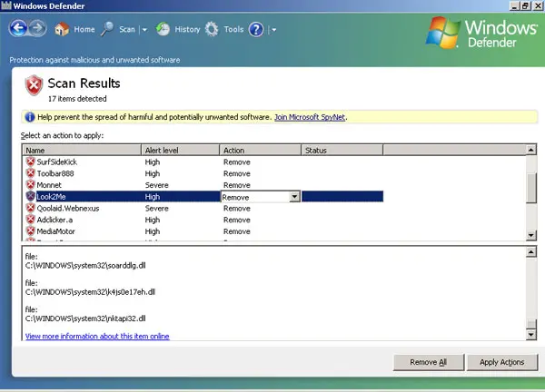Select the SurfSideKick row name
The image size is (545, 392).
point(57,162)
